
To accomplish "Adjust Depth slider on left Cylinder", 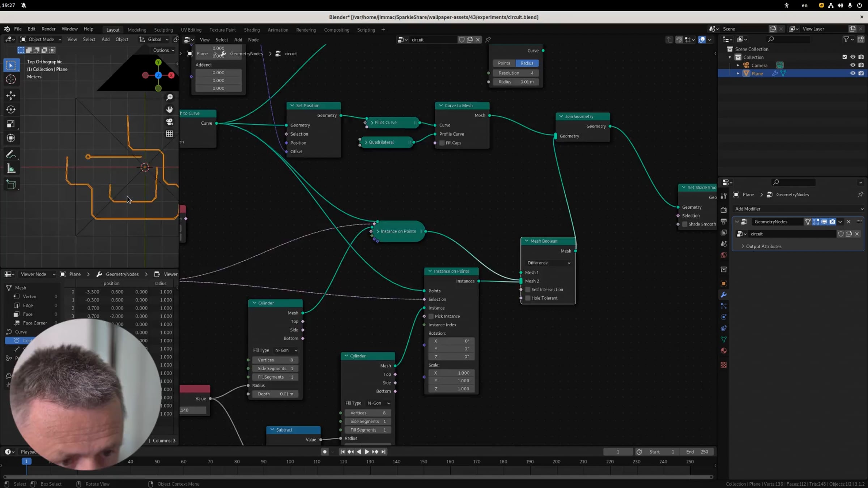I will coord(275,394).
